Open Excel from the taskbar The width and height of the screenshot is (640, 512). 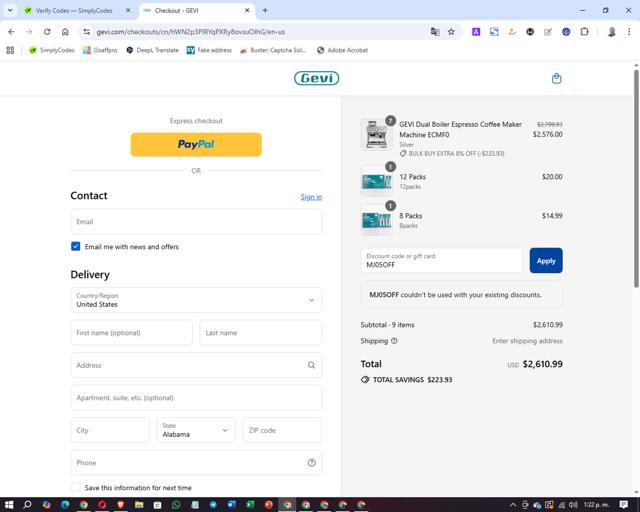point(250,505)
